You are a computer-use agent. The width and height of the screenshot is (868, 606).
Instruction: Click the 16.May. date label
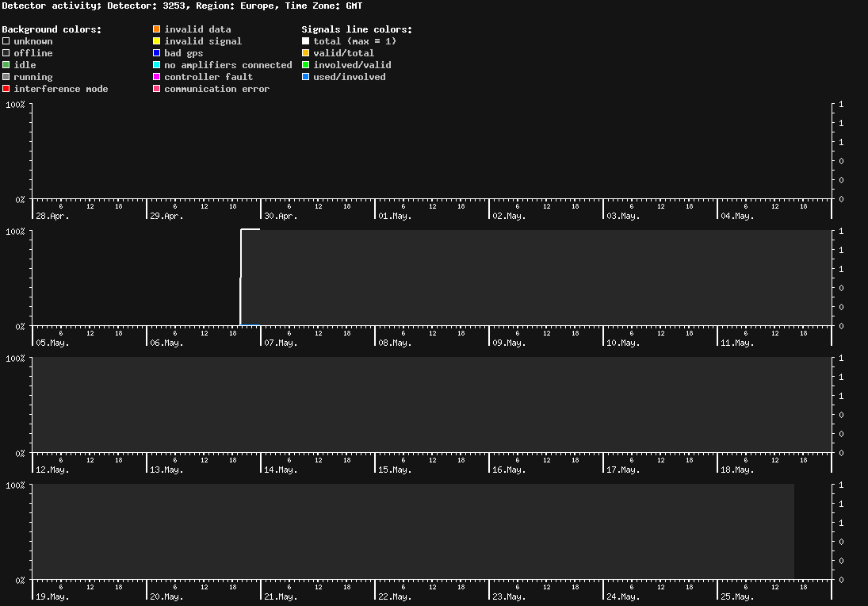(x=509, y=470)
